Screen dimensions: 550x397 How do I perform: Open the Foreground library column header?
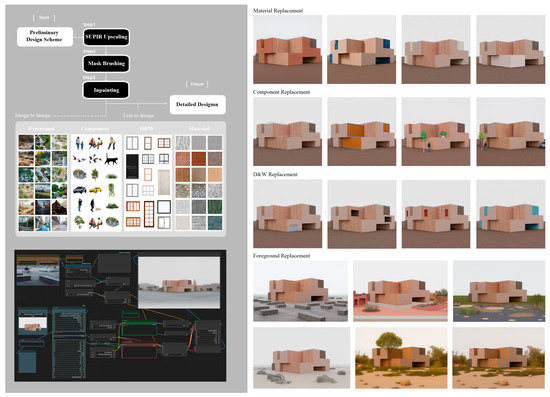coord(41,128)
